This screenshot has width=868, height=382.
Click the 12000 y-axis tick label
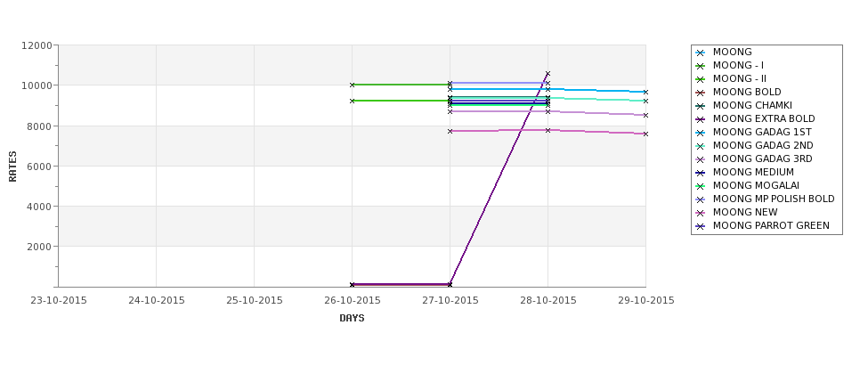pos(37,45)
